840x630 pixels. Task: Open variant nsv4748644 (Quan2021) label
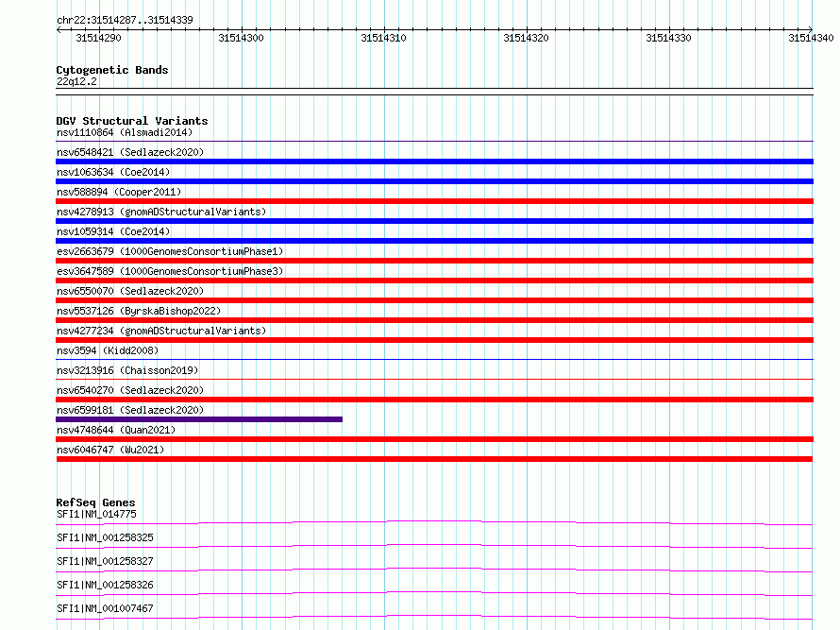(x=116, y=430)
